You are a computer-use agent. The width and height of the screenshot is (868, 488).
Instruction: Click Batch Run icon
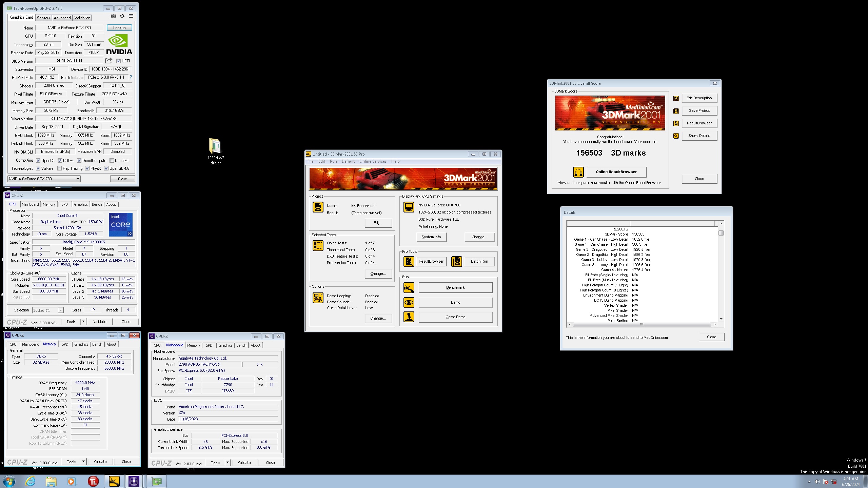tap(457, 261)
